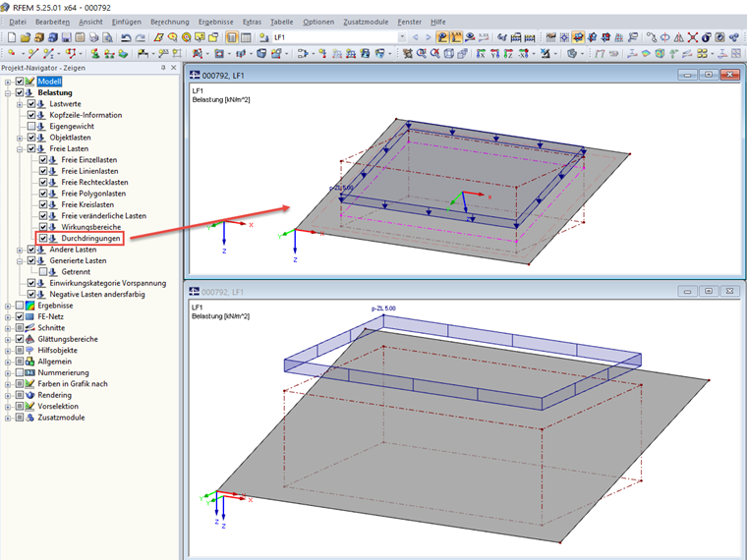Open the Einfügen menu

click(126, 22)
